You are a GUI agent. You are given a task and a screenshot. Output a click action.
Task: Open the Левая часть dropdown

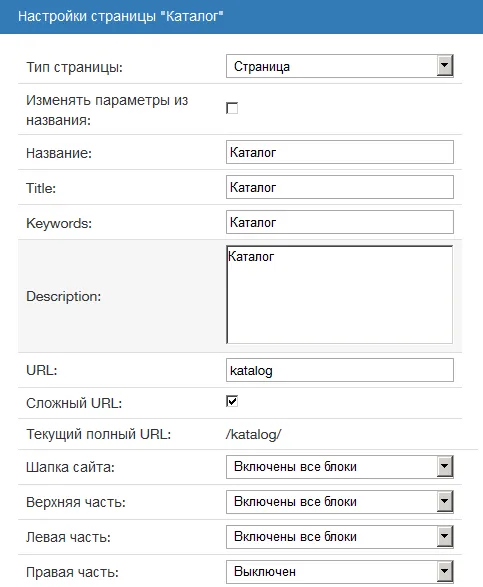[x=340, y=537]
